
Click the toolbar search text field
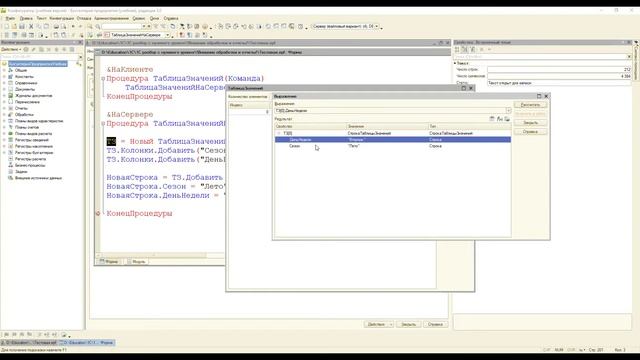pyautogui.click(x=122, y=27)
